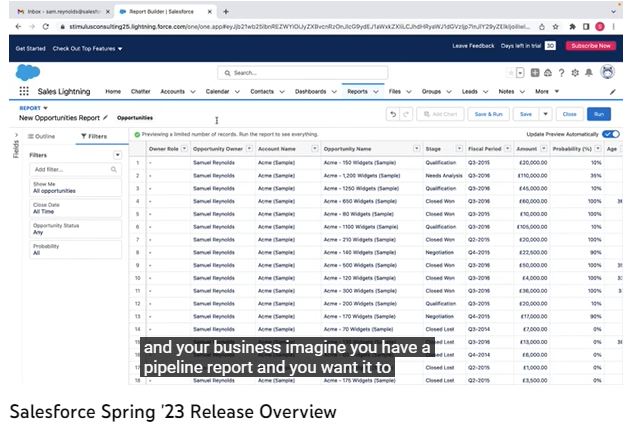Open Opportunity Name column dropdown
The height and width of the screenshot is (429, 629).
click(417, 149)
